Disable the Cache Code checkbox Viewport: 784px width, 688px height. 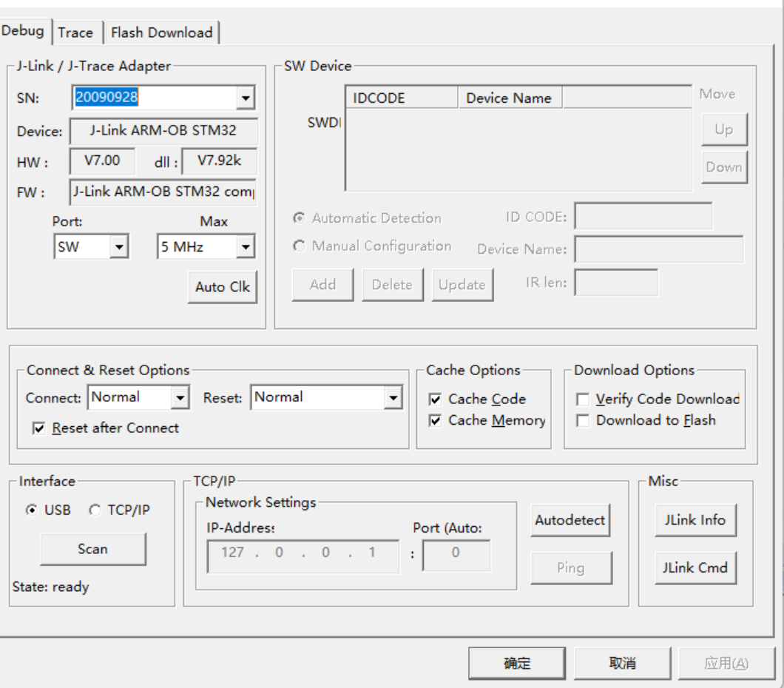(x=436, y=399)
